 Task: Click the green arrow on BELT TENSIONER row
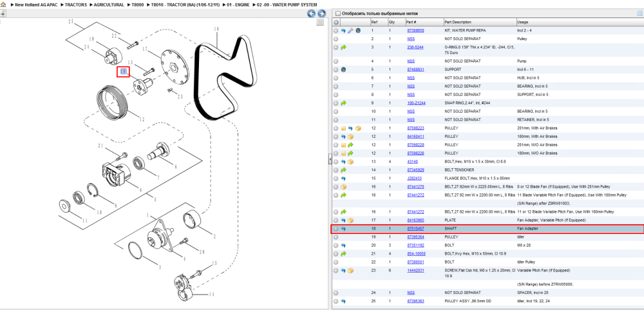click(x=343, y=170)
